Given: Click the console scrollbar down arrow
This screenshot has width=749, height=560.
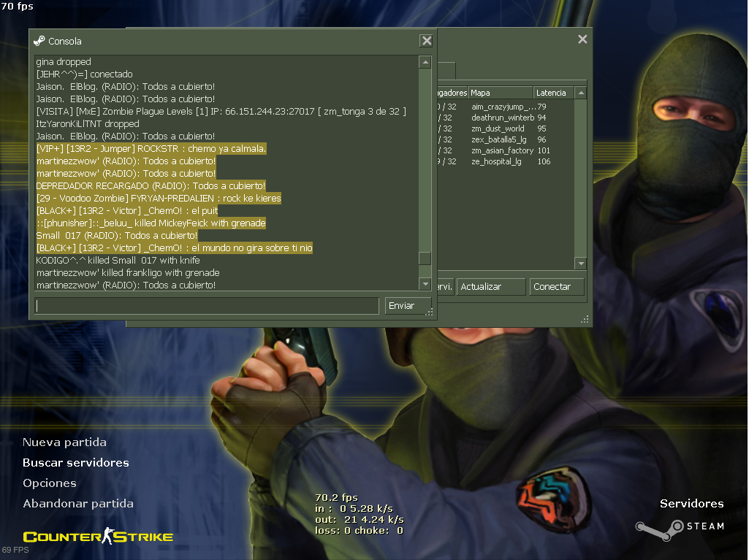Looking at the screenshot, I should click(425, 283).
